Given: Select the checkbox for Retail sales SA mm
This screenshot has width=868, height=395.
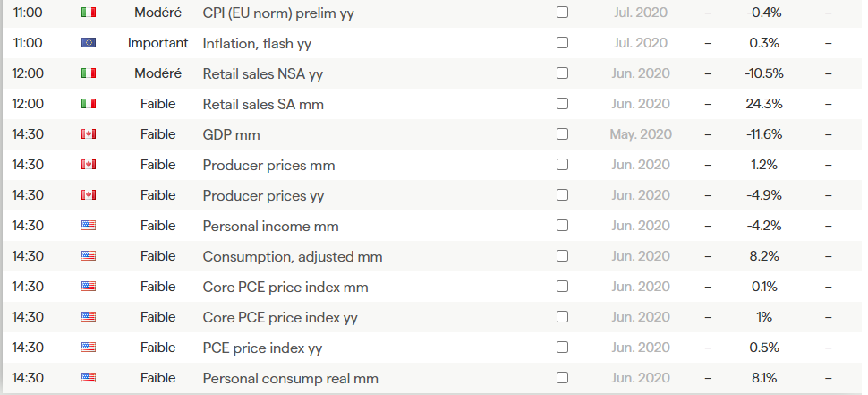Looking at the screenshot, I should click(x=562, y=104).
